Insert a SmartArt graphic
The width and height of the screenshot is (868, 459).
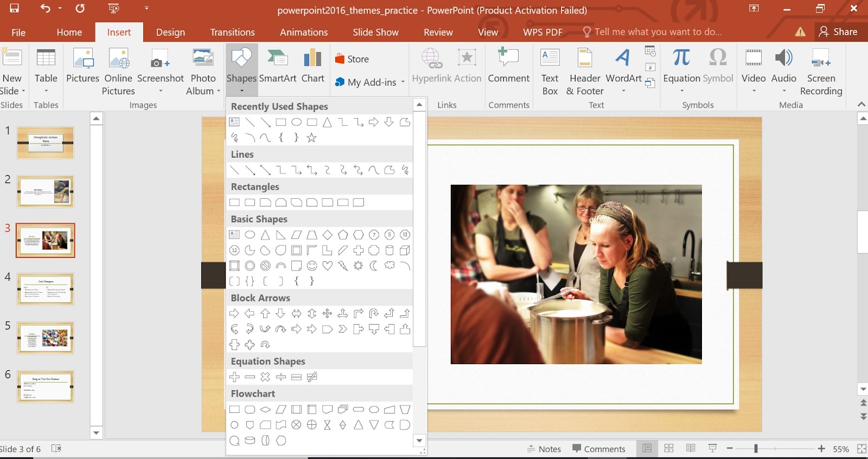coord(278,65)
